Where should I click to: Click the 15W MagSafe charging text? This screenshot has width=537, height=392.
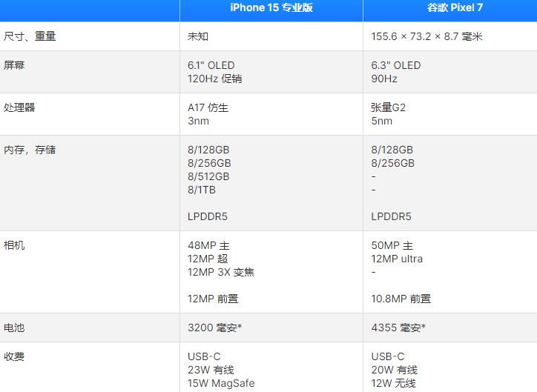click(221, 383)
